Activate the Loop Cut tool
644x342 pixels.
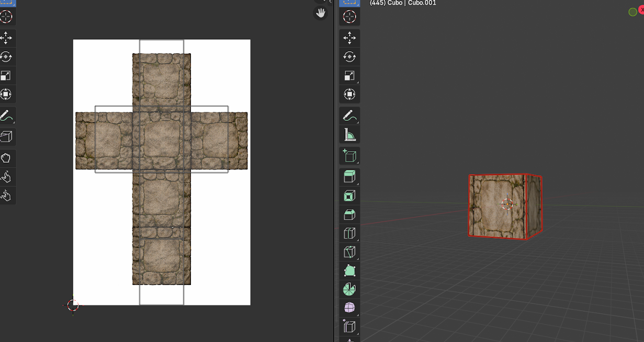coord(349,233)
